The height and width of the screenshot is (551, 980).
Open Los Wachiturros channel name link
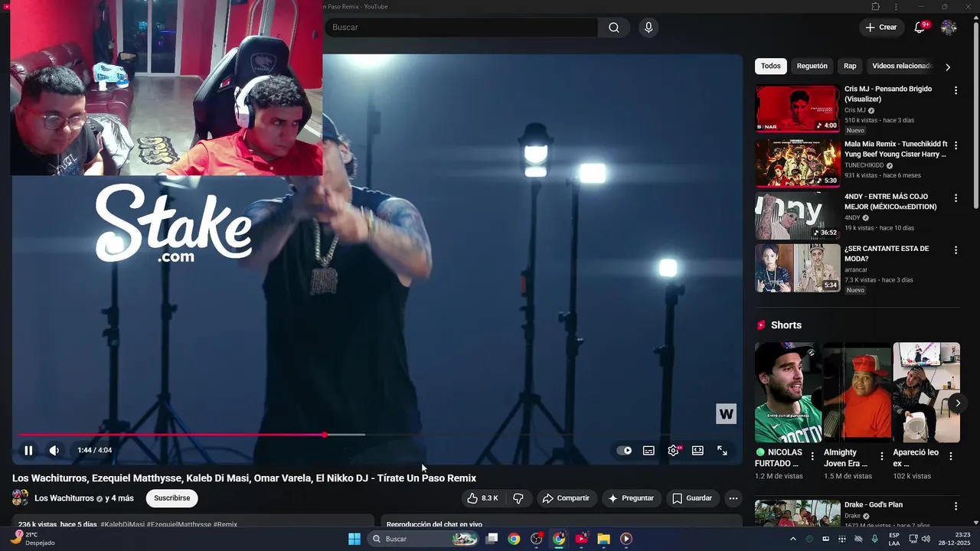64,498
